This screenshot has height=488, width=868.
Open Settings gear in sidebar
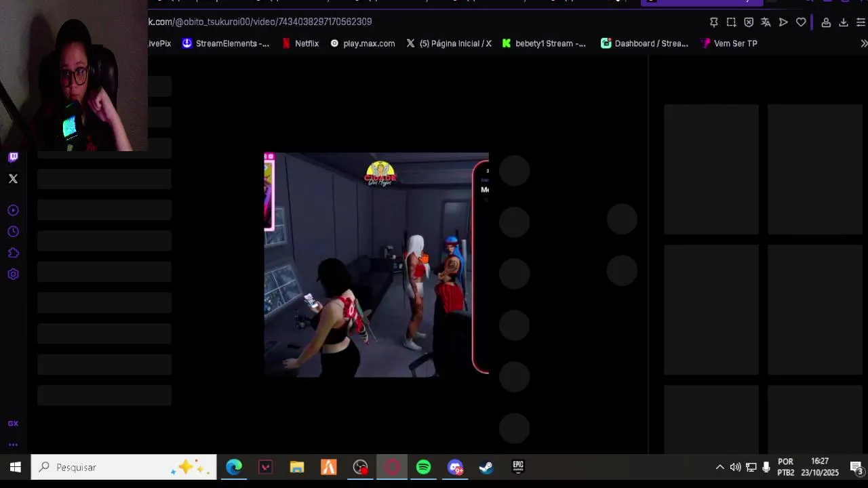13,274
